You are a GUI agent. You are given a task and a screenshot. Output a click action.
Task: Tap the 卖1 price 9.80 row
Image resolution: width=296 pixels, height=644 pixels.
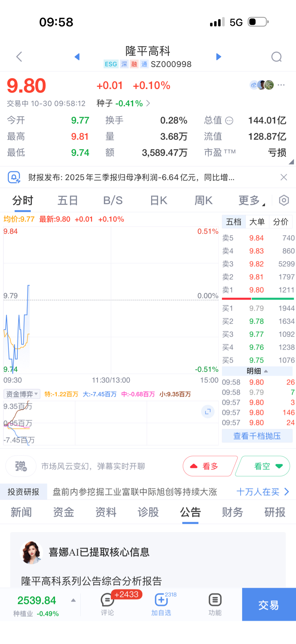click(258, 290)
